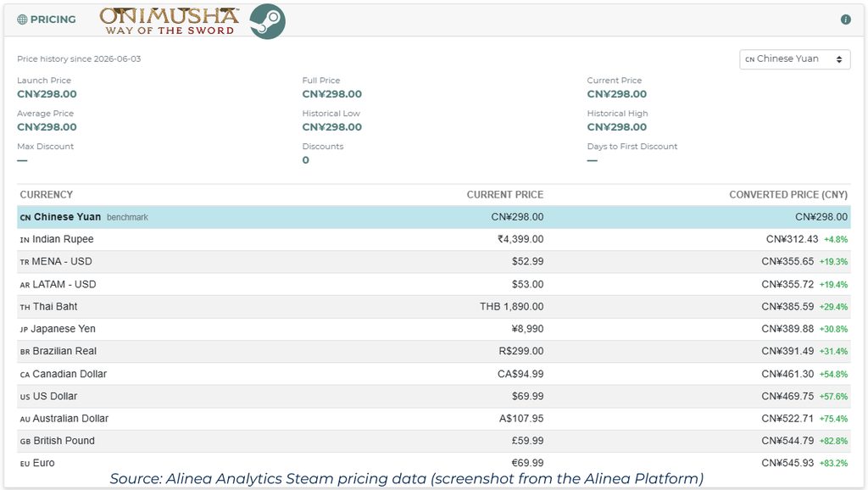Select the Australian Dollar row
The width and height of the screenshot is (868, 490).
coord(433,419)
